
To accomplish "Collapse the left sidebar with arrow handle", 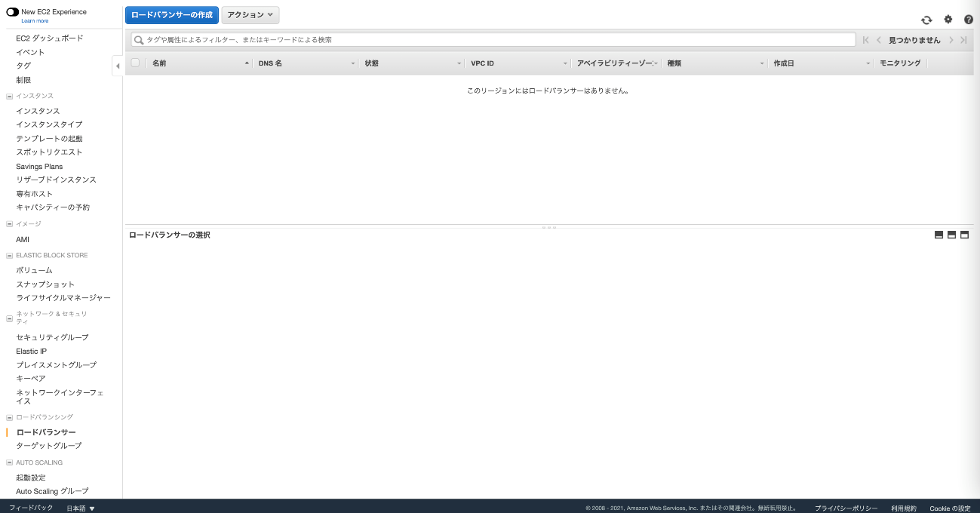I will pyautogui.click(x=118, y=66).
